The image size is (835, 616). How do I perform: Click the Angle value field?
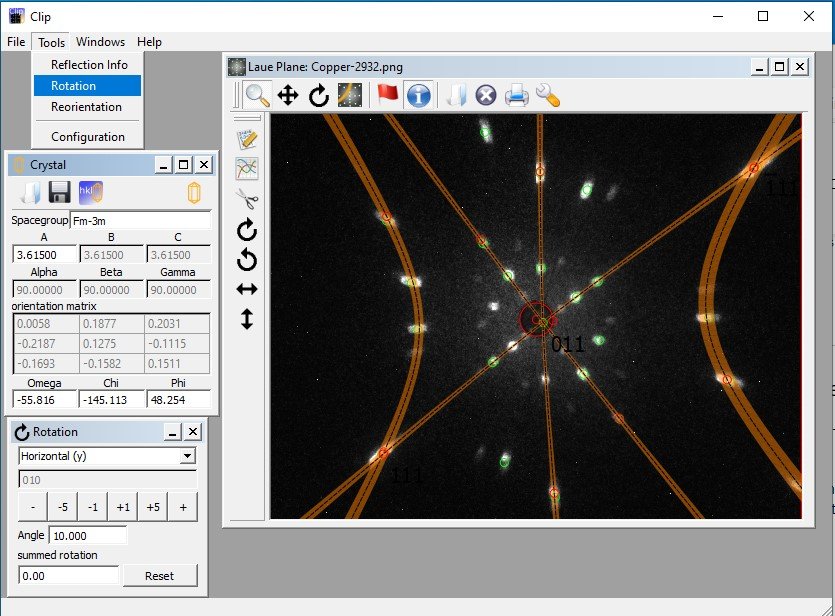point(88,535)
